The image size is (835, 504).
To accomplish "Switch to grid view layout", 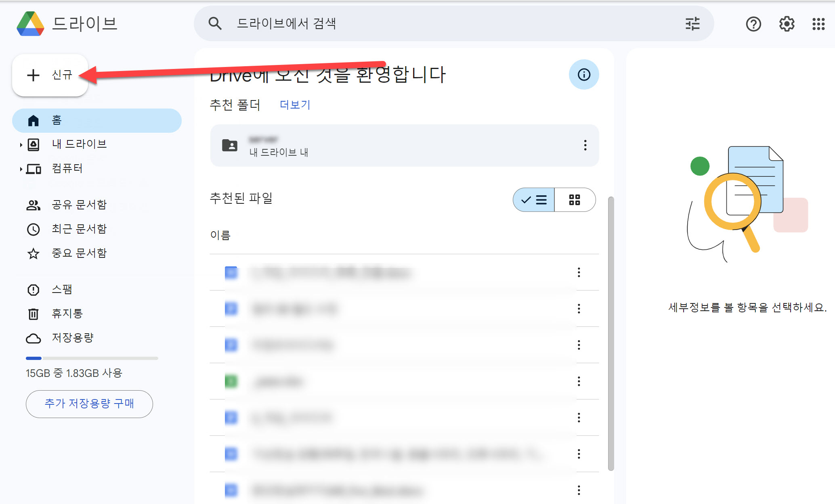I will coord(574,200).
